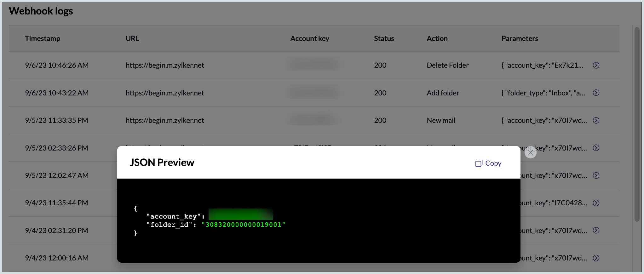Click the URL in the Add folder row
The width and height of the screenshot is (644, 274).
click(x=165, y=93)
